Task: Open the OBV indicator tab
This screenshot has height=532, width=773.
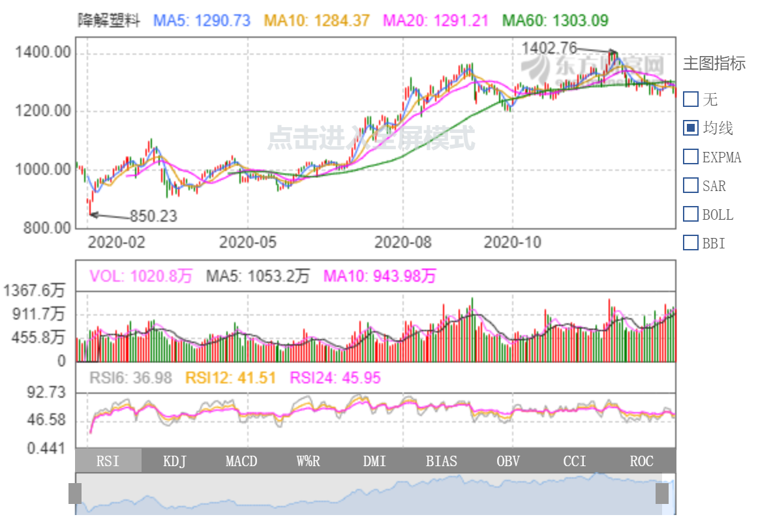Action: [x=508, y=461]
